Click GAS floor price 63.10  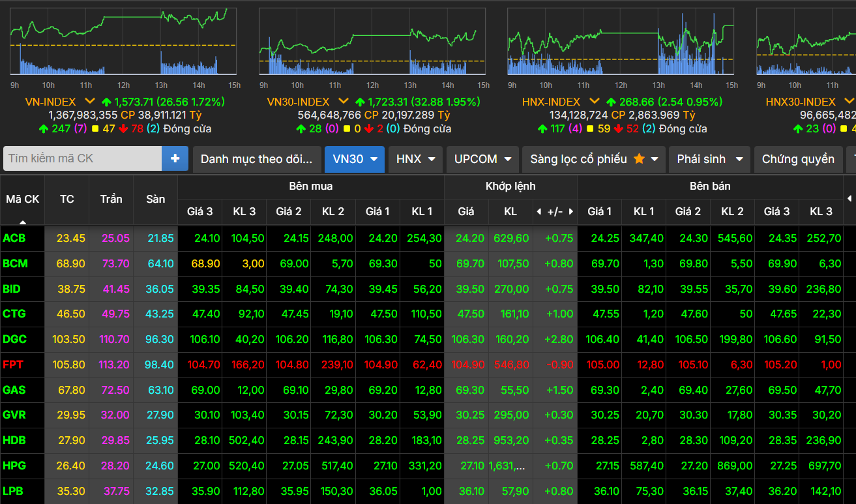(x=160, y=390)
